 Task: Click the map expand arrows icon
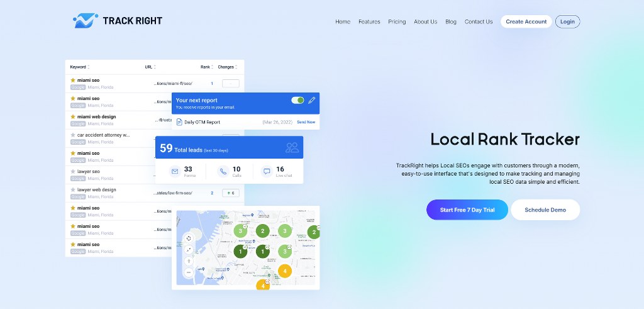[189, 249]
